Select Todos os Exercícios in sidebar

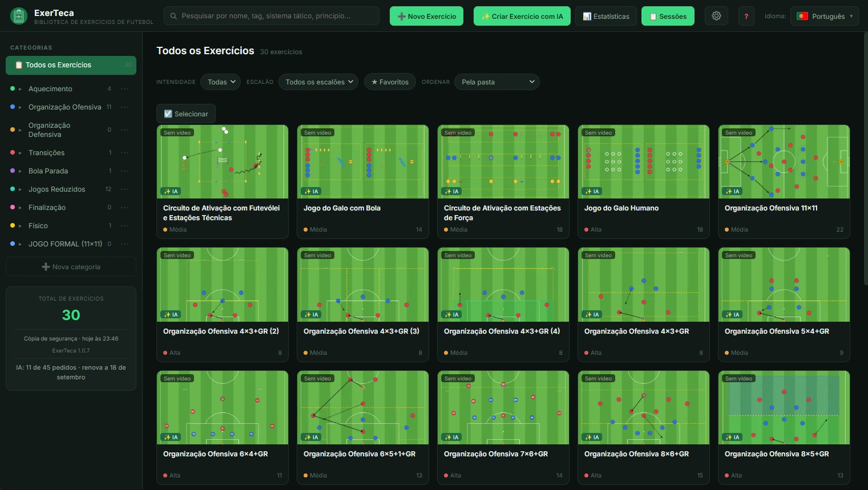pos(71,65)
